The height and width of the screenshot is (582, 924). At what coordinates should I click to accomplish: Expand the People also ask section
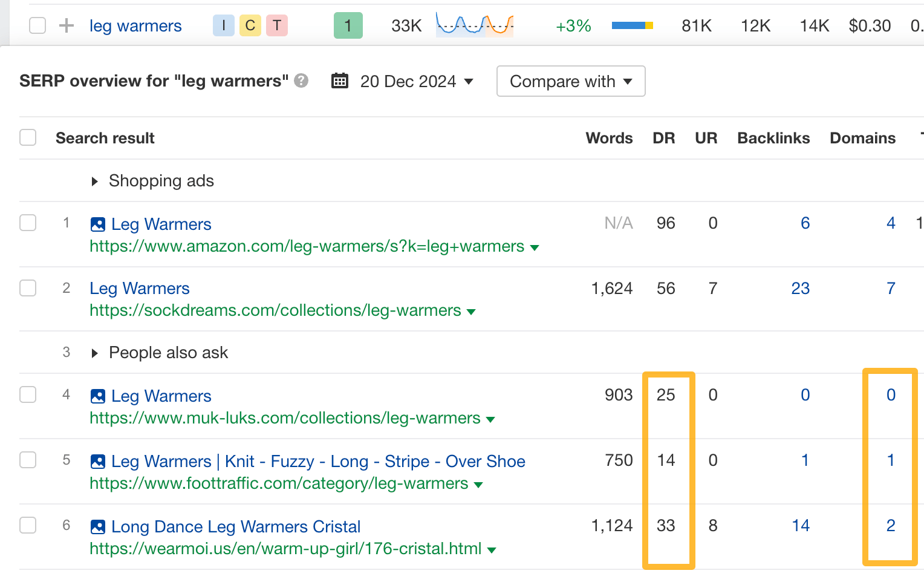point(94,353)
